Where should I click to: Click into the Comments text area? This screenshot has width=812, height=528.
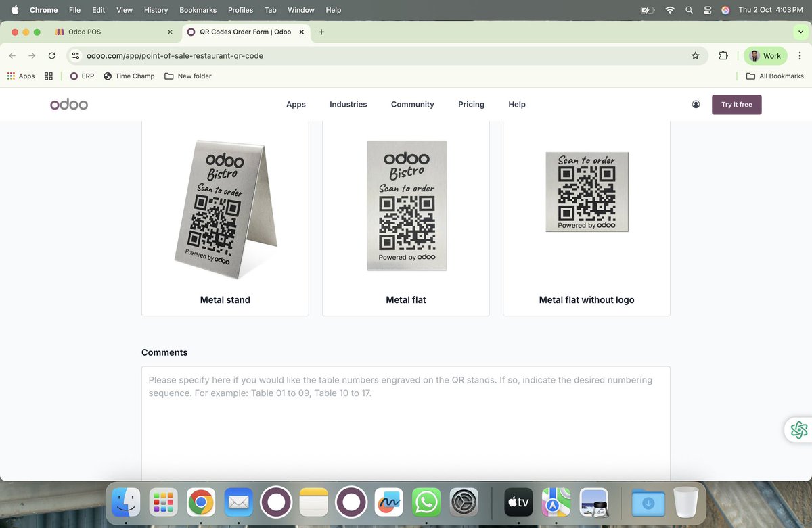point(406,424)
